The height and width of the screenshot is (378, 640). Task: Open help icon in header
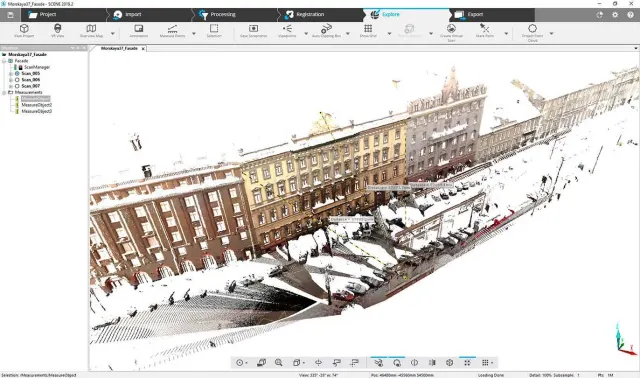[x=631, y=15]
